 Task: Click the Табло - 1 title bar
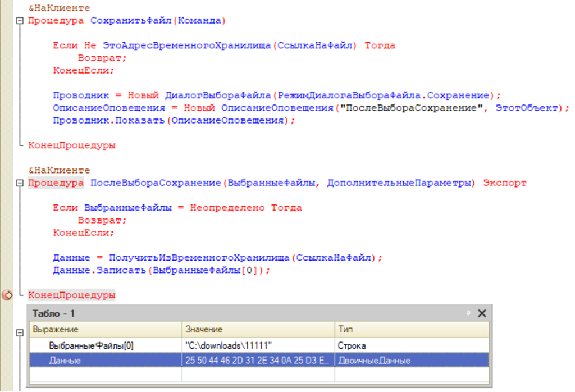pos(225,313)
